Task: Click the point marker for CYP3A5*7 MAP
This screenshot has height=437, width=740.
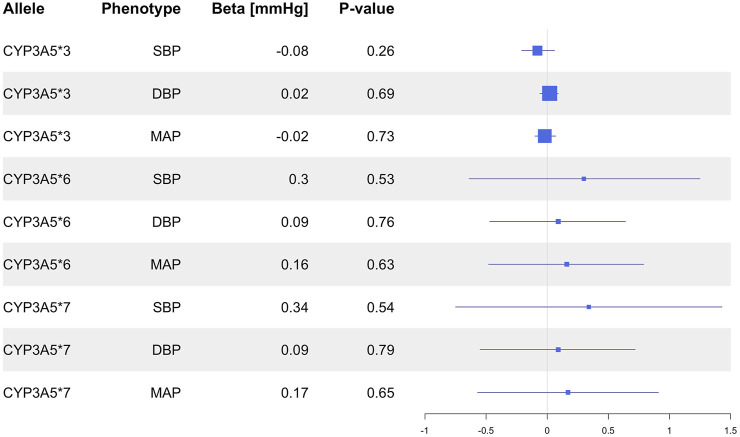Action: tap(568, 392)
